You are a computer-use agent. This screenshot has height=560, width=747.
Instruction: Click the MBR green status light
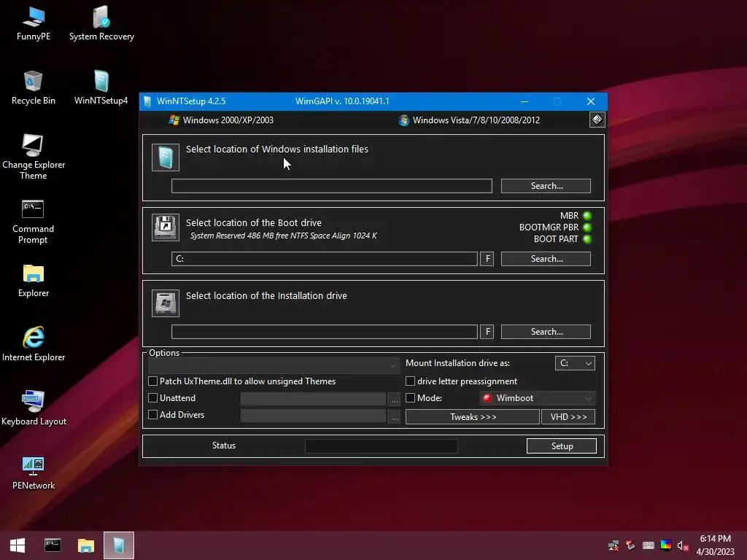pos(587,216)
